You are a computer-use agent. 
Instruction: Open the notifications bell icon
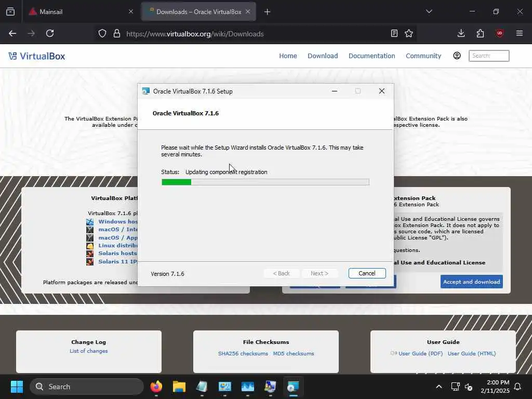(518, 387)
